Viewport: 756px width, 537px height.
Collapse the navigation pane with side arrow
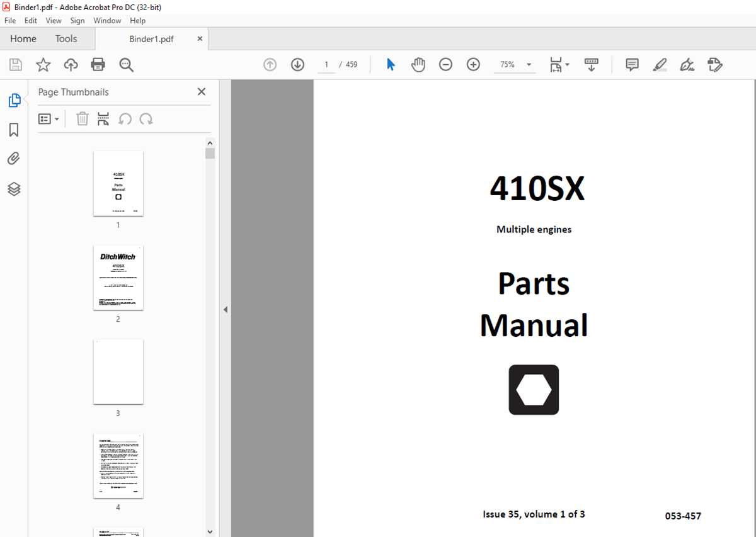tap(225, 310)
